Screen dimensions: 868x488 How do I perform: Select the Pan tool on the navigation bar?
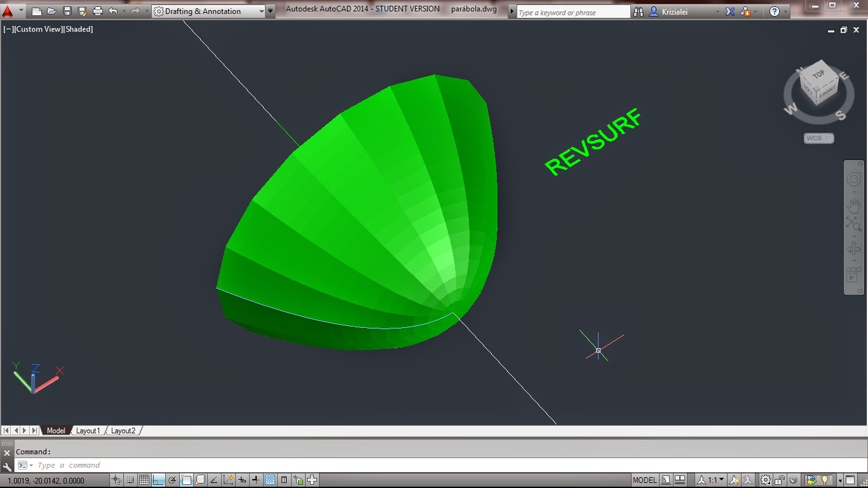coord(853,205)
